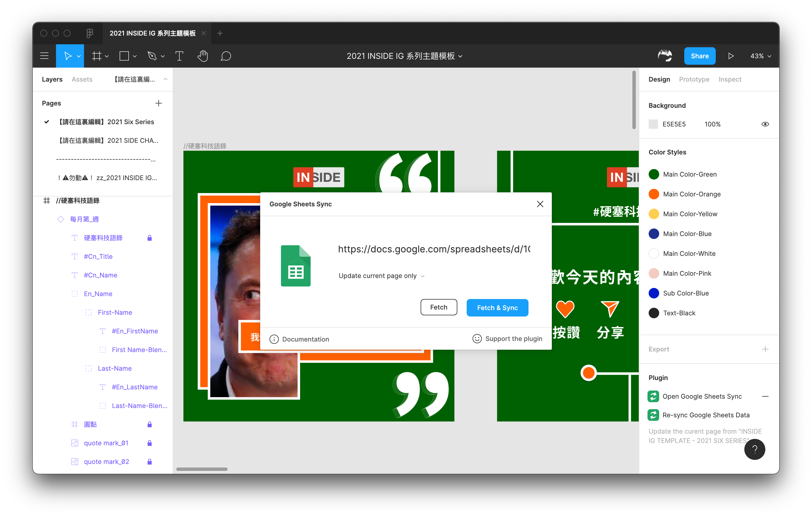
Task: Select the Rectangle shape tool
Action: click(124, 56)
